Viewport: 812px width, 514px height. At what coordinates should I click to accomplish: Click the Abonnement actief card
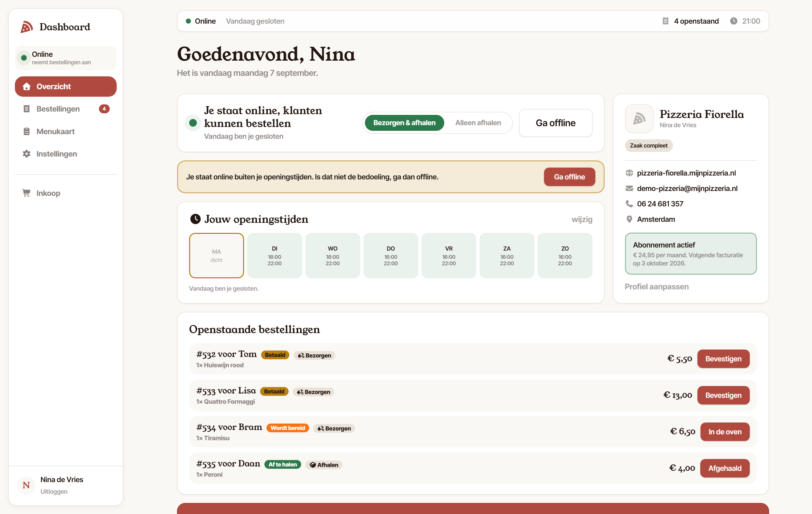(x=691, y=254)
